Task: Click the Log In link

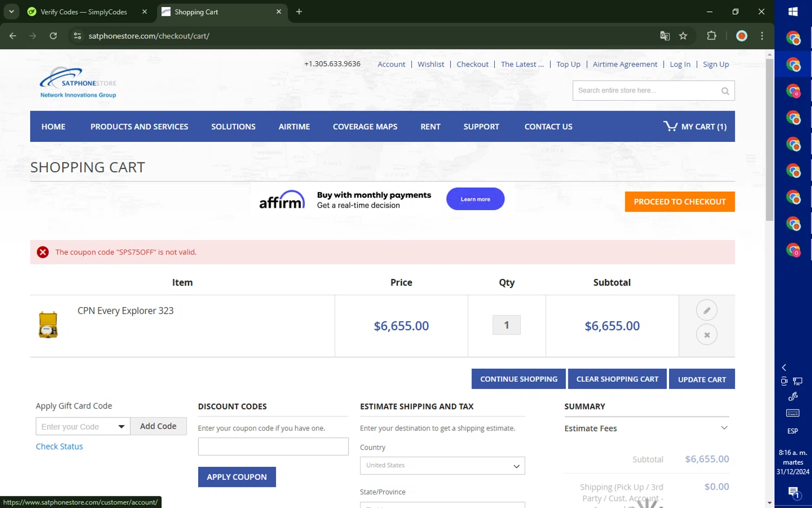Action: pos(680,64)
